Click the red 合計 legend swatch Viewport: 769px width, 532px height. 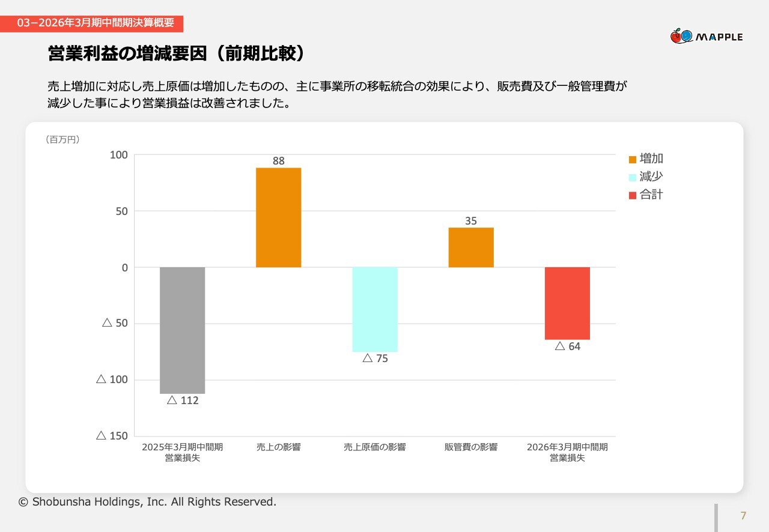pos(632,195)
